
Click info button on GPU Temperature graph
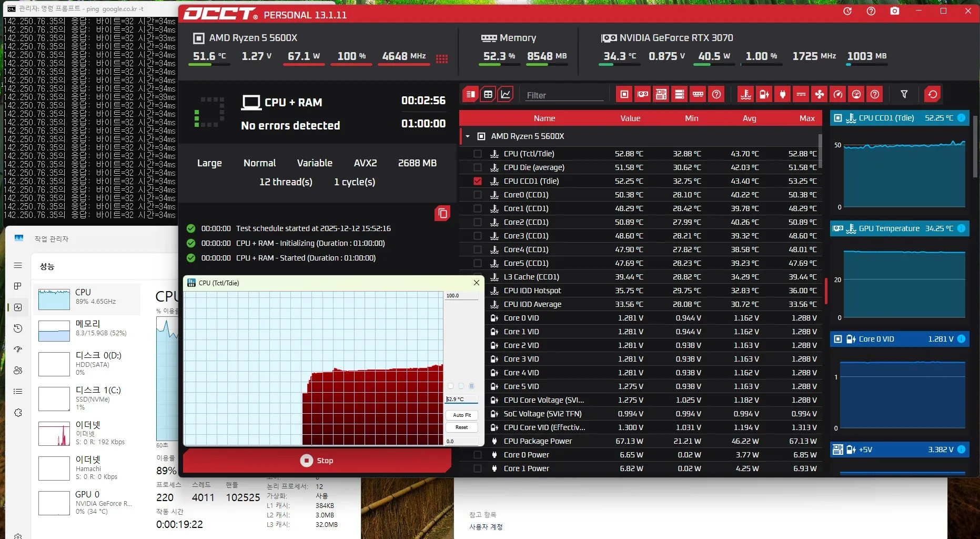click(x=961, y=228)
